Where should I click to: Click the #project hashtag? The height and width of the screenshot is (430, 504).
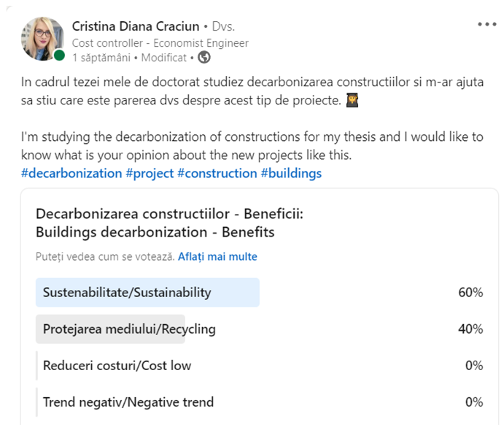point(149,173)
